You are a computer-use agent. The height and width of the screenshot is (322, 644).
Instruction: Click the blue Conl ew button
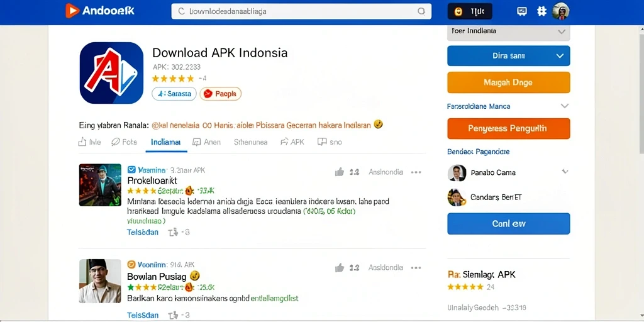(x=508, y=224)
